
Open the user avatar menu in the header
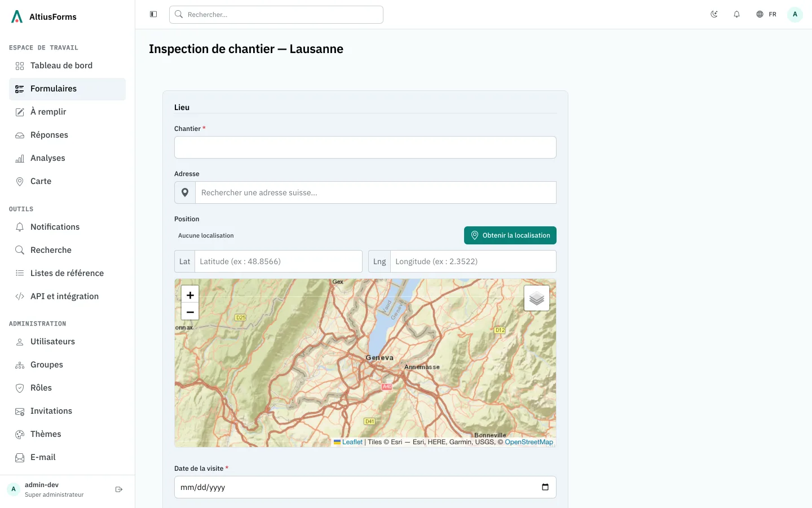[795, 14]
